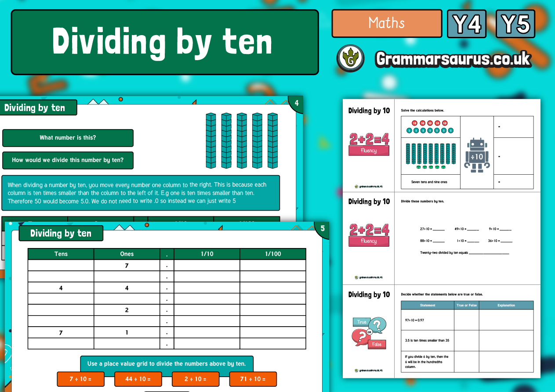Open the True or False column header
The width and height of the screenshot is (555, 392).
[x=466, y=305]
